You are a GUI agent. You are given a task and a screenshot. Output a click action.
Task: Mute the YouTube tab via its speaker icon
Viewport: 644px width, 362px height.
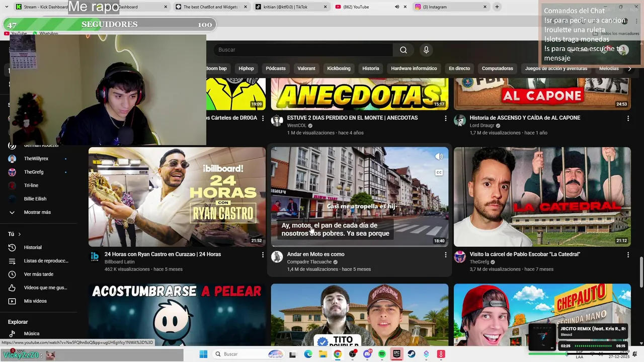tap(396, 7)
